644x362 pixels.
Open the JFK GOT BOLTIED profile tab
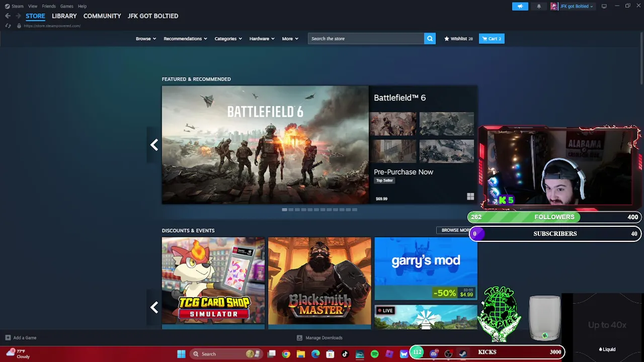pos(153,16)
